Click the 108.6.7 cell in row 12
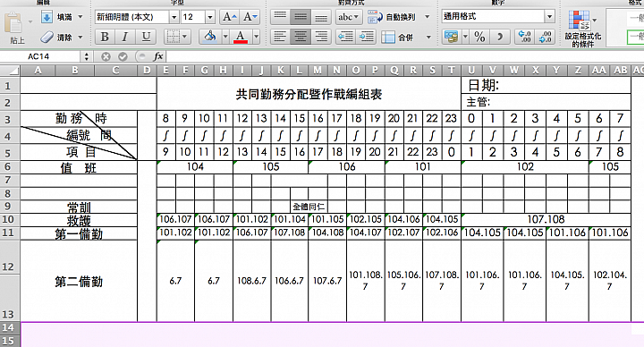Screen dimensions: 644x347 pyautogui.click(x=251, y=281)
